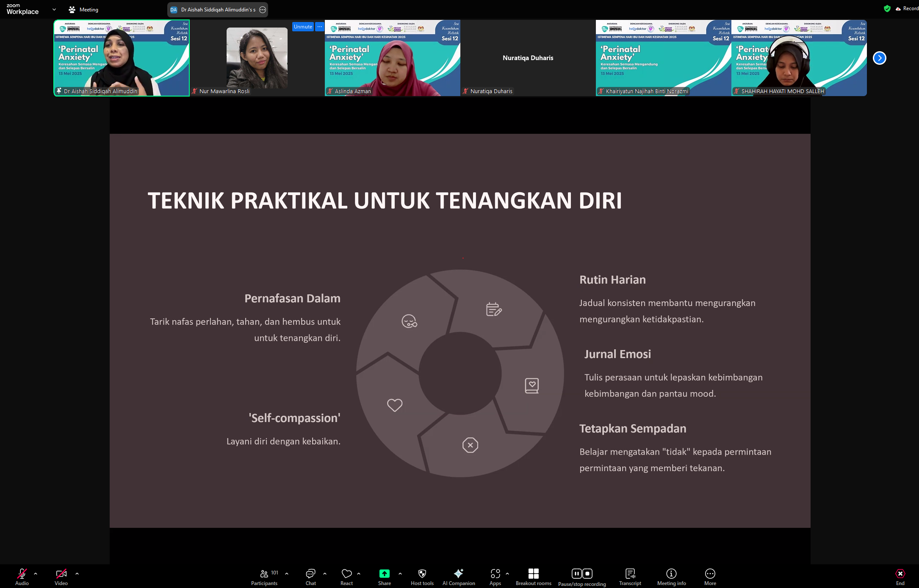
Task: Click the 'Self-compassion' heading
Action: pyautogui.click(x=295, y=418)
